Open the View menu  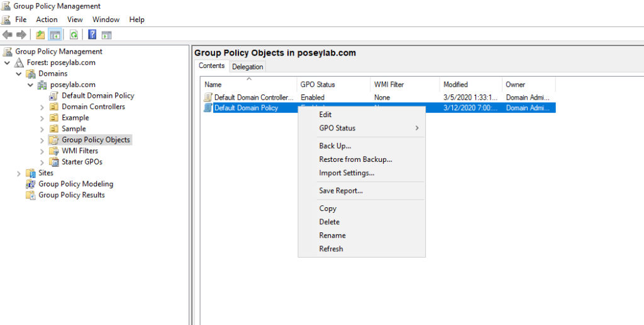point(75,20)
